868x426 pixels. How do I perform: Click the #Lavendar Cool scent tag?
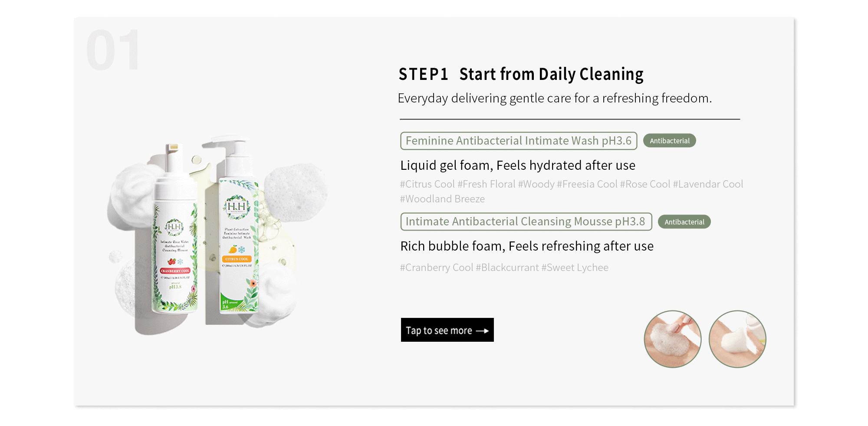click(708, 184)
